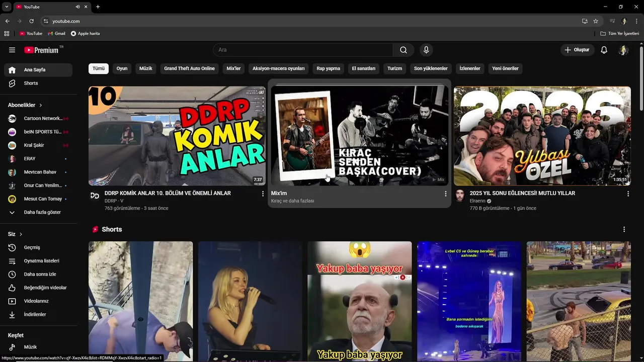Open the account avatar menu
Screen dimensions: 644x362
coord(623,50)
